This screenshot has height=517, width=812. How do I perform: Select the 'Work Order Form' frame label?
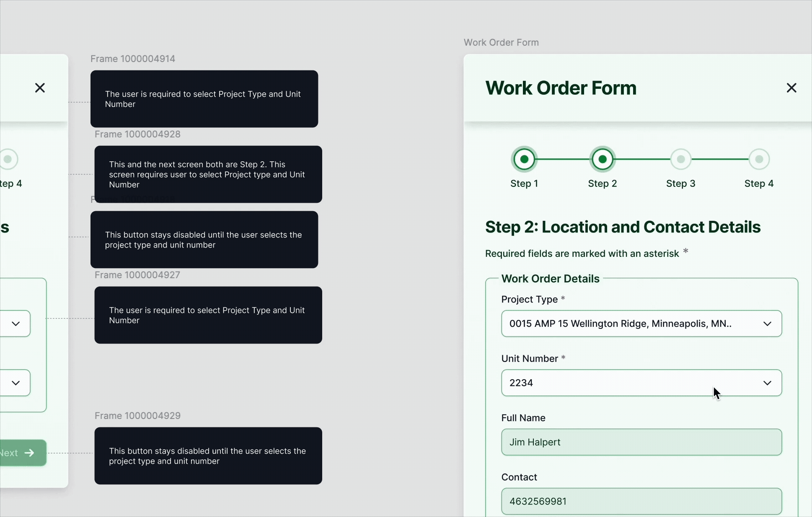click(501, 42)
